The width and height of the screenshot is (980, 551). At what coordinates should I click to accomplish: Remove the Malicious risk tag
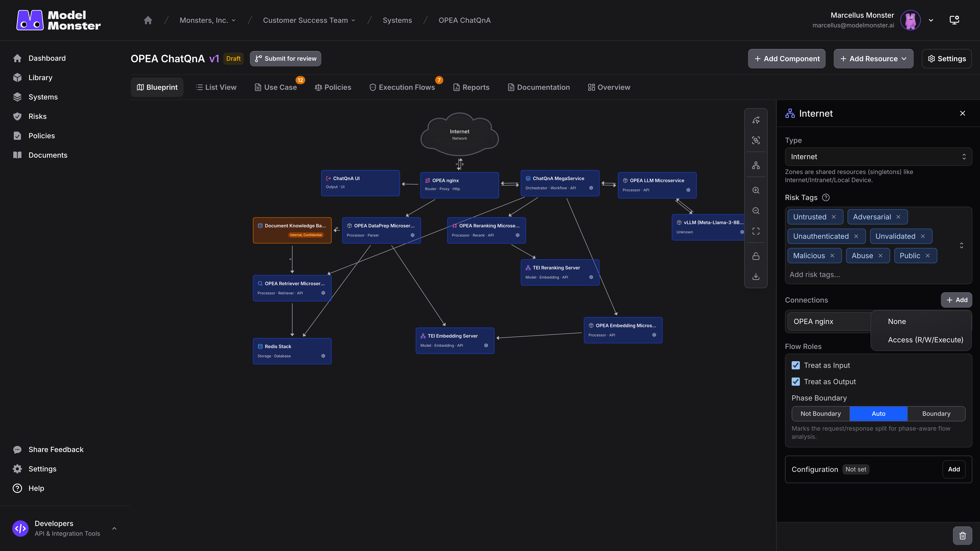[x=832, y=256]
